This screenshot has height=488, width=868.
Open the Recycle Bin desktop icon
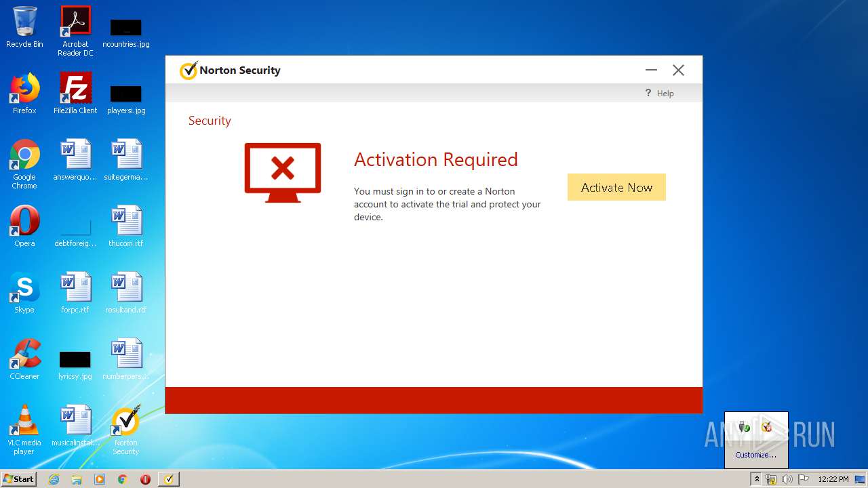click(24, 27)
